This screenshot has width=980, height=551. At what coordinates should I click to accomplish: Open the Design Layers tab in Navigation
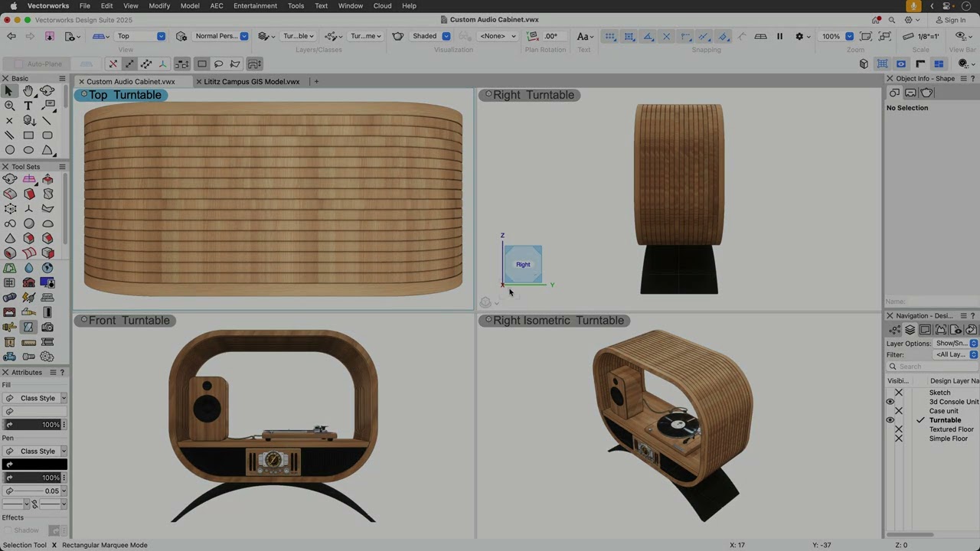(x=910, y=330)
